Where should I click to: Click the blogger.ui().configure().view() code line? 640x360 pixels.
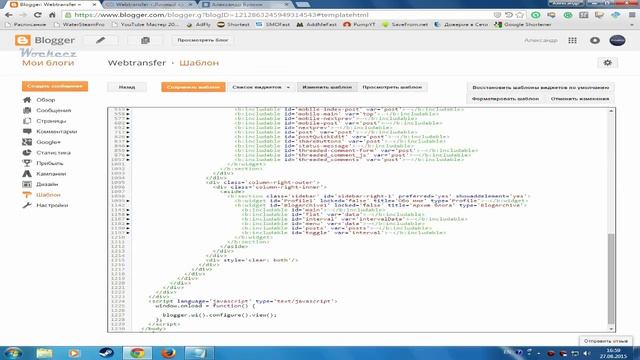click(x=220, y=315)
